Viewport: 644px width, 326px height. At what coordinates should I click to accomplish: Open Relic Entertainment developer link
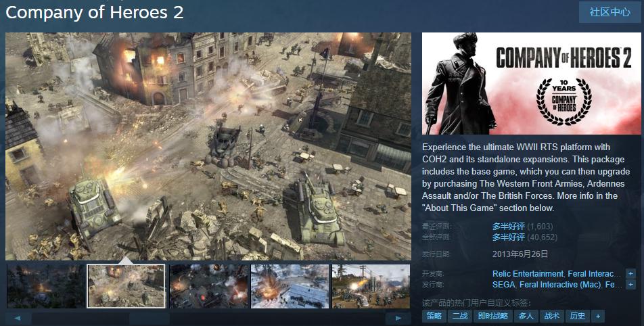(528, 274)
